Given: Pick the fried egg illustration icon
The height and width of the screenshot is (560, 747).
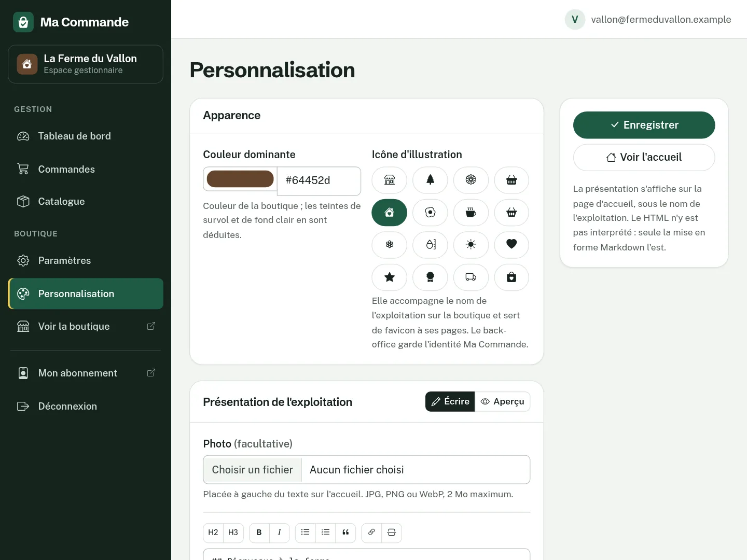Looking at the screenshot, I should coord(430,213).
